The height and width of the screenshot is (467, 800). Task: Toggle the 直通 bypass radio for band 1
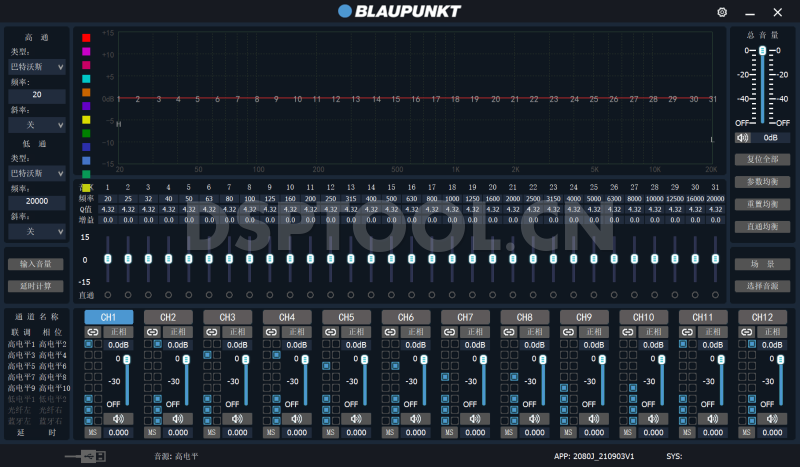107,295
